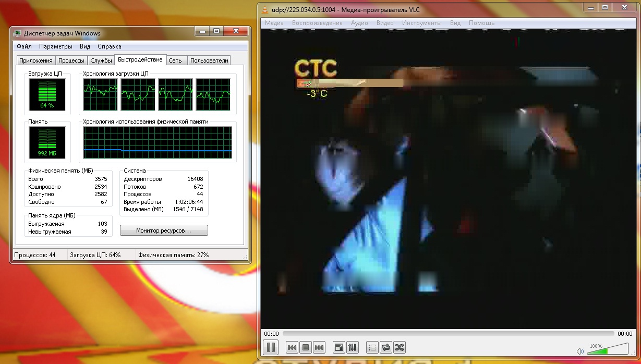Adjust the VLC volume slider
641x364 pixels.
pos(608,350)
